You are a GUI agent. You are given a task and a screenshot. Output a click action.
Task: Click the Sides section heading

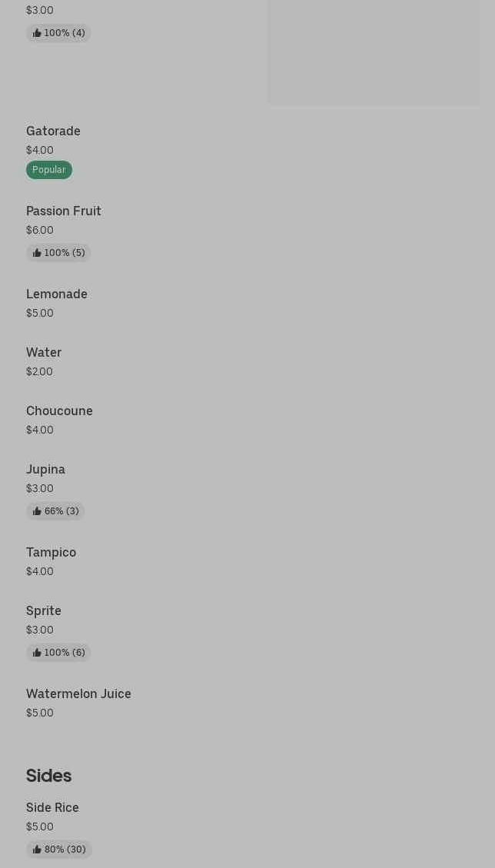(x=48, y=776)
